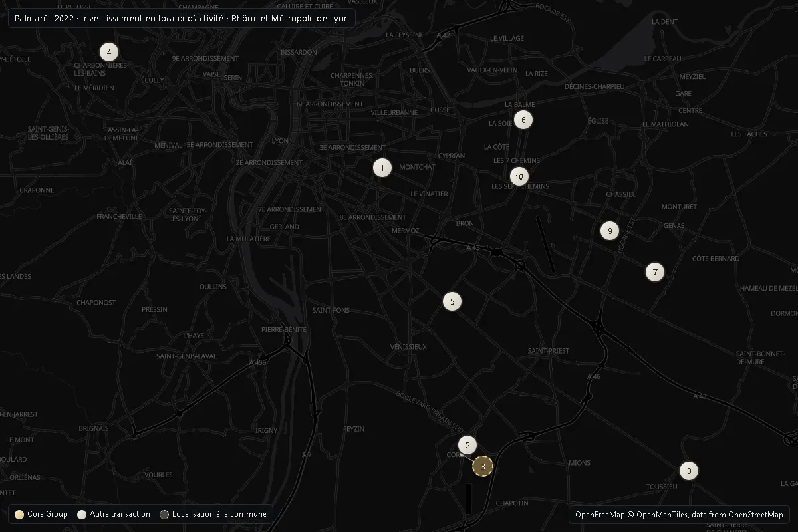Viewport: 798px width, 532px height.
Task: Click the Genas place label
Action: point(674,227)
